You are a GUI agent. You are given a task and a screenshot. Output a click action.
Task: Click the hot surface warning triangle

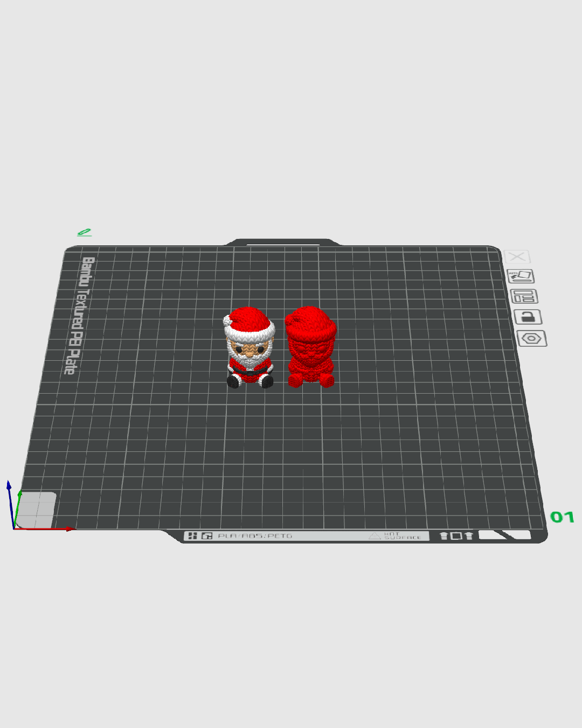pos(375,535)
